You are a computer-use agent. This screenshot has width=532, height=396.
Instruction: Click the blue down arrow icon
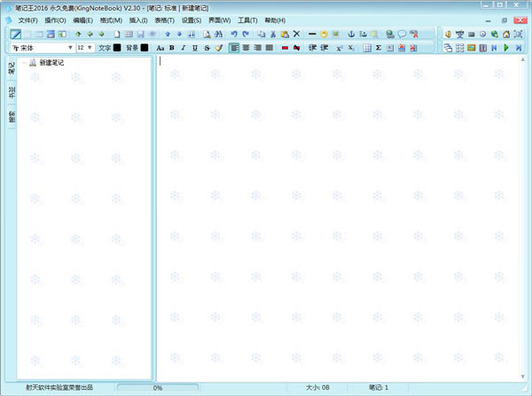coord(179,34)
